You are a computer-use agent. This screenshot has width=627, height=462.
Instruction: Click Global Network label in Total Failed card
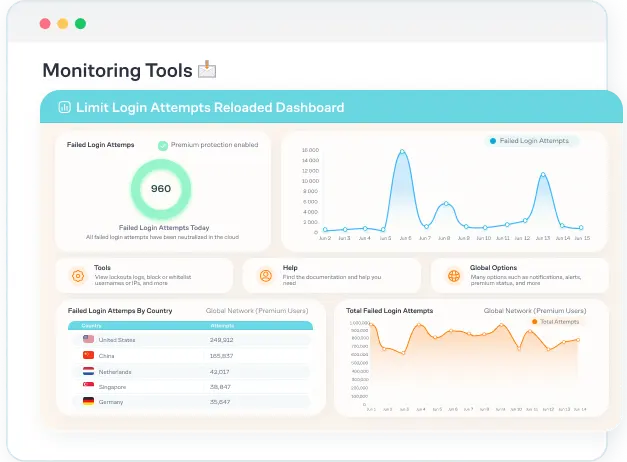click(535, 311)
